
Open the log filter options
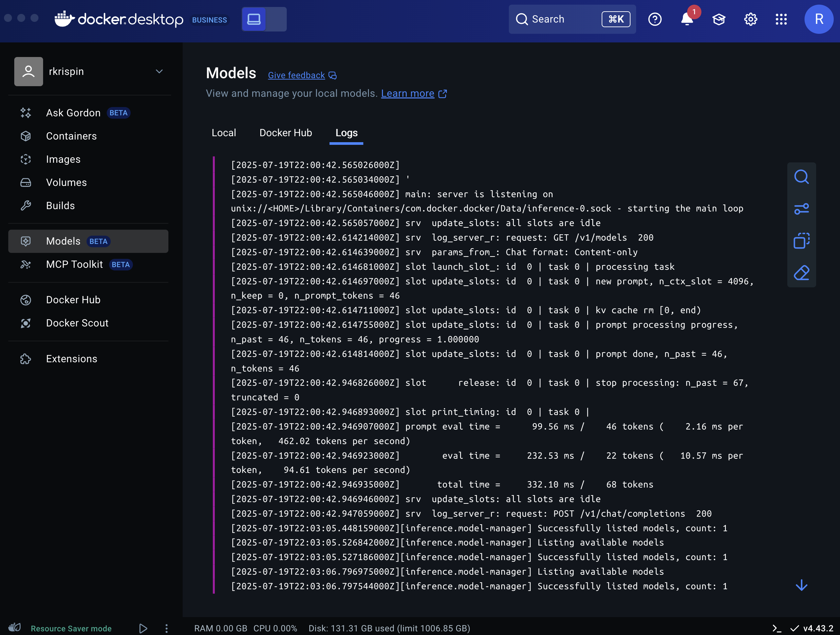point(801,209)
